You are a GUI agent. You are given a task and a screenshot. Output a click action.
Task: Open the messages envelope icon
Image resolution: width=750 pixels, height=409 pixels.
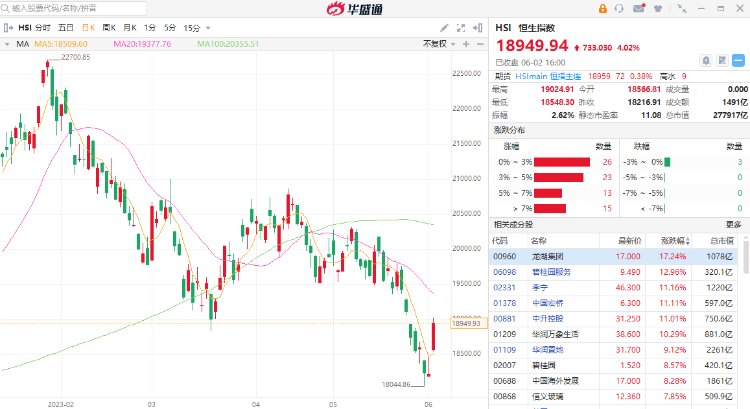[x=639, y=8]
